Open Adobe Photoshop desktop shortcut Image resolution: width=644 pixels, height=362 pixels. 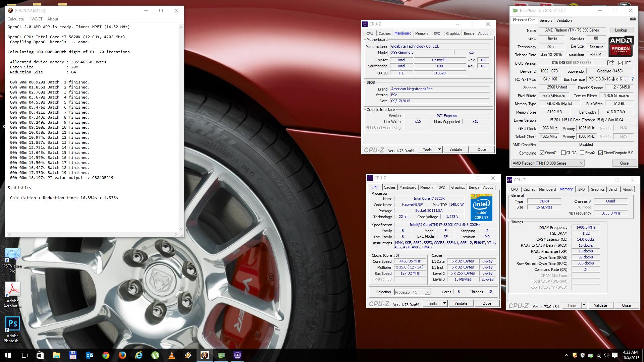coord(12,330)
